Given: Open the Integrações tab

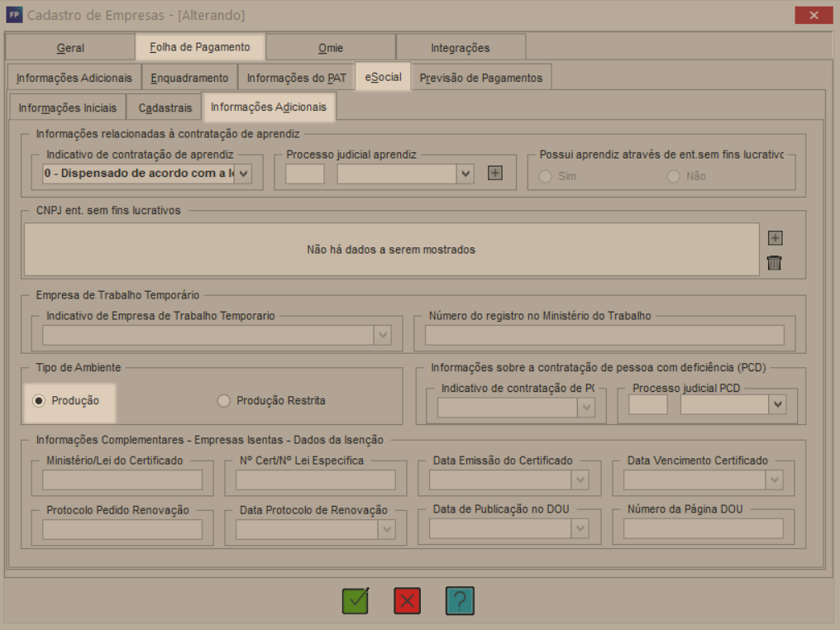Looking at the screenshot, I should point(461,48).
